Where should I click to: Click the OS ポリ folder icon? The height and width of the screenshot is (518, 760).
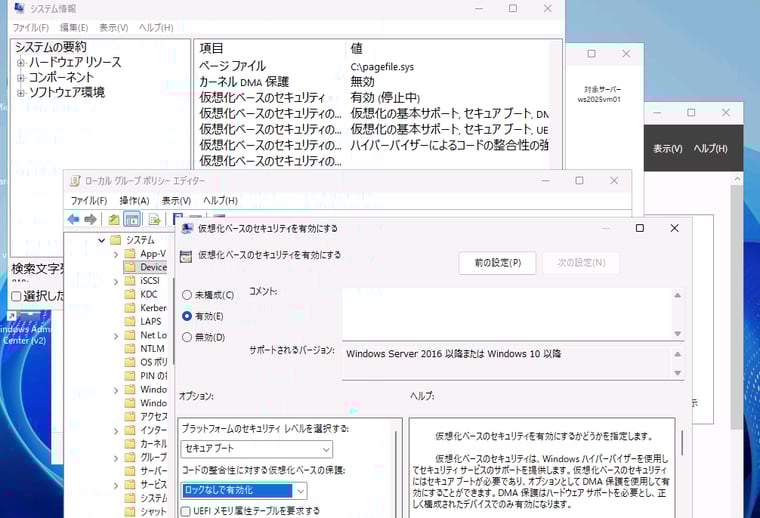(129, 362)
